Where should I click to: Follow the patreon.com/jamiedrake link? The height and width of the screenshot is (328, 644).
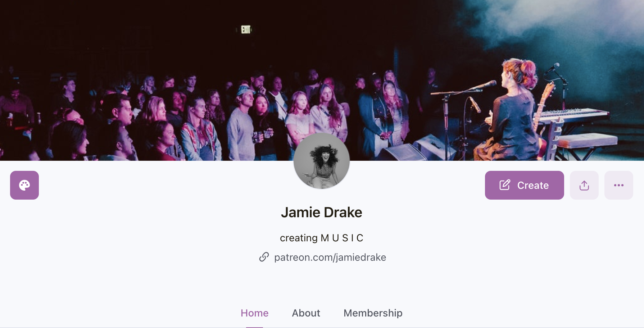[x=330, y=257]
